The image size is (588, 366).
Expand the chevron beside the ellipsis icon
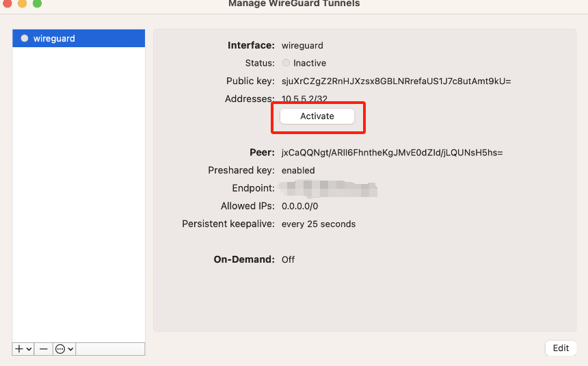point(70,349)
